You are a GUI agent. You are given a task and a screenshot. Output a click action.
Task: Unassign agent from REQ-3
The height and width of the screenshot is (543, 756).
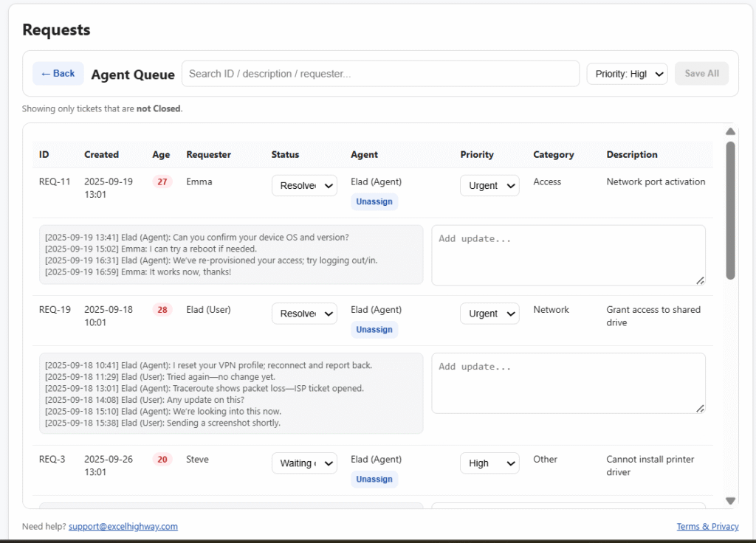[x=374, y=480]
